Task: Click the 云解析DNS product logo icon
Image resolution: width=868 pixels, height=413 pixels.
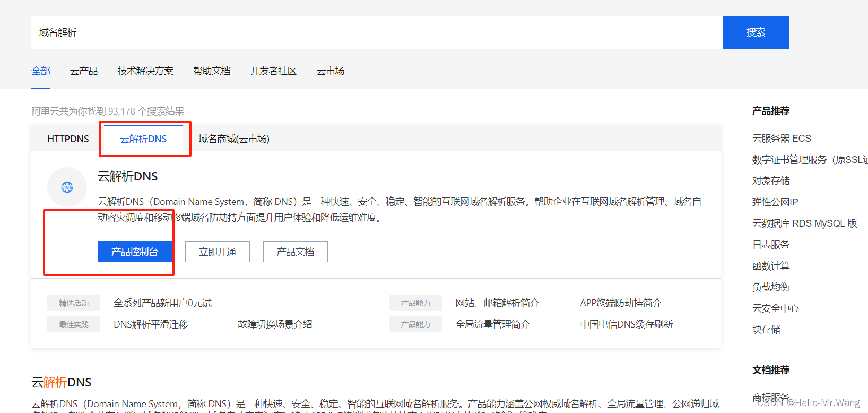Action: tap(67, 187)
